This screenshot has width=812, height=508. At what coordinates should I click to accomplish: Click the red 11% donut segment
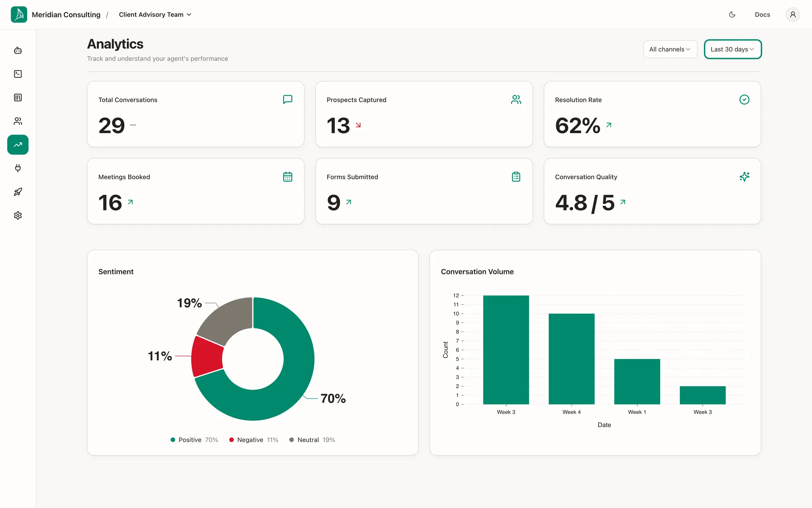(x=207, y=357)
